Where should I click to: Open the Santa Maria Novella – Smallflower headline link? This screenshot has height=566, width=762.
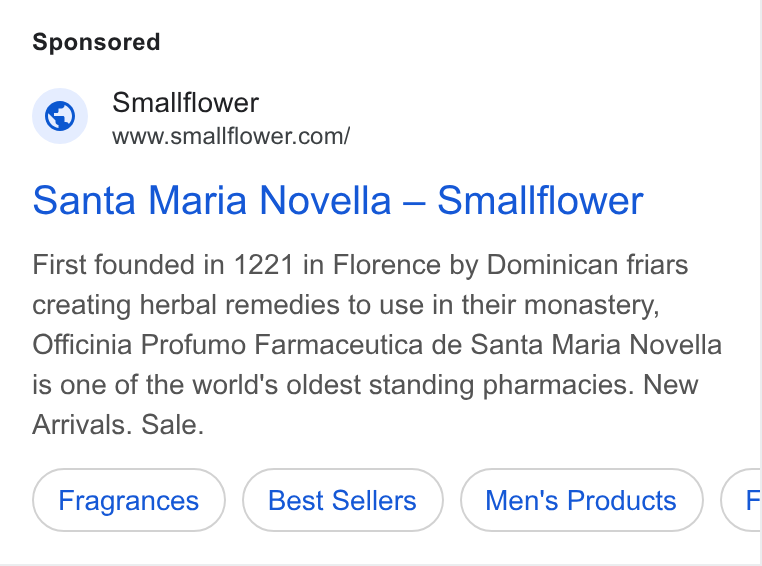pyautogui.click(x=338, y=200)
